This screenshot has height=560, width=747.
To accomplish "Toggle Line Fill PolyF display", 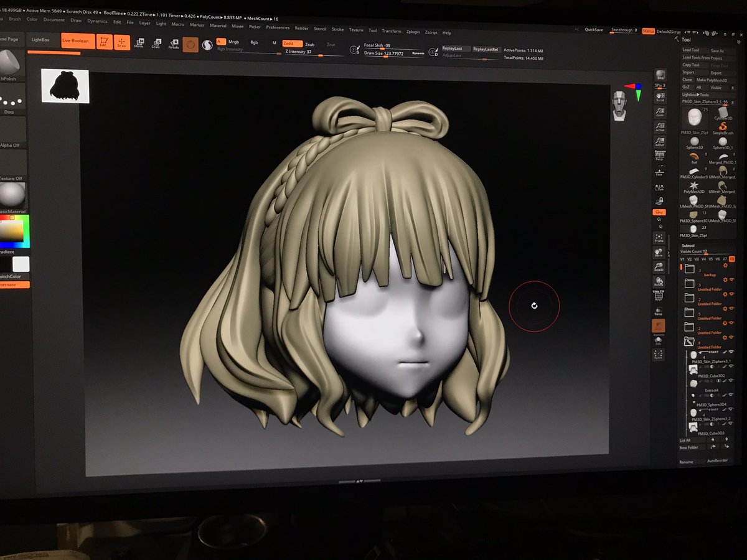I will pyautogui.click(x=659, y=295).
